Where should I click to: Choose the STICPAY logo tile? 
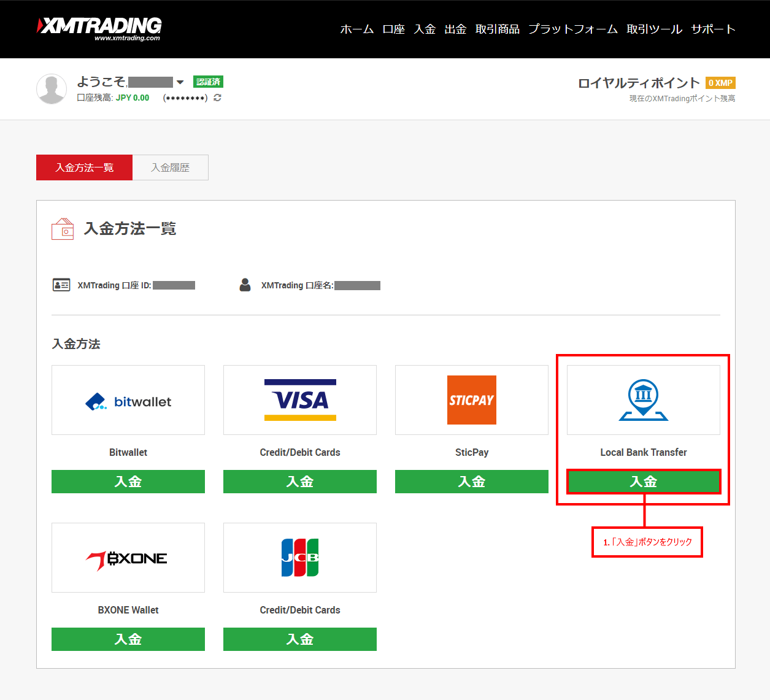[472, 401]
